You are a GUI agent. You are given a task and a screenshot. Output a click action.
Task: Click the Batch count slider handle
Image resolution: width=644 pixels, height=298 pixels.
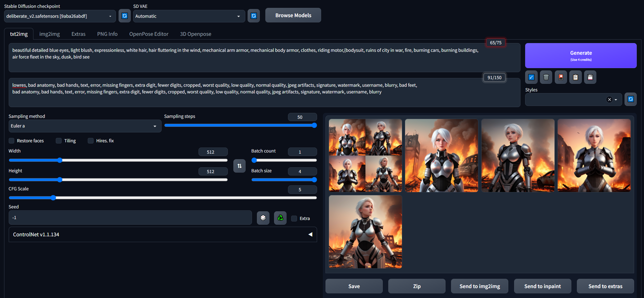pos(254,160)
